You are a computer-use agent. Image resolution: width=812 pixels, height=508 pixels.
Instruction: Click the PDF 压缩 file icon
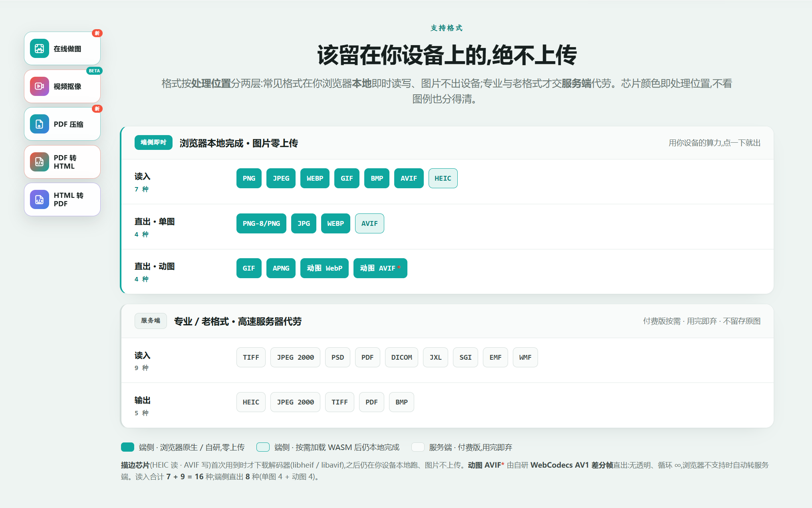tap(39, 124)
